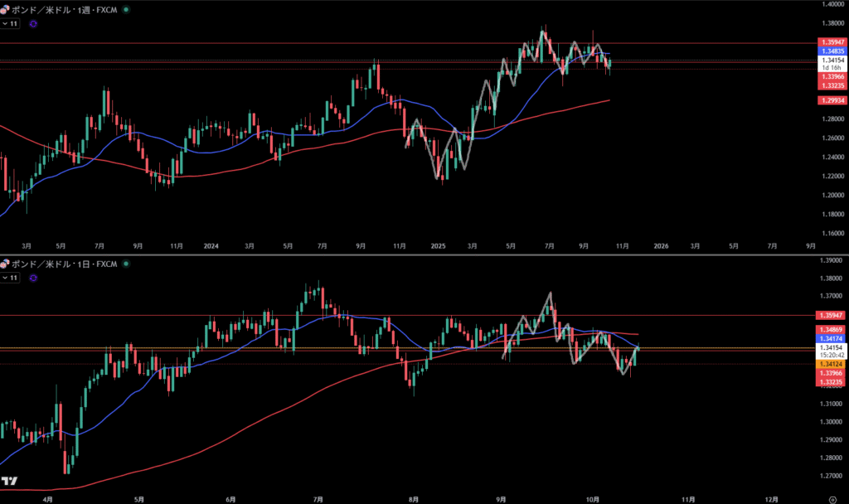This screenshot has height=504, width=849.
Task: Click the purple indicator icon on the daily chart
Action: 32,278
